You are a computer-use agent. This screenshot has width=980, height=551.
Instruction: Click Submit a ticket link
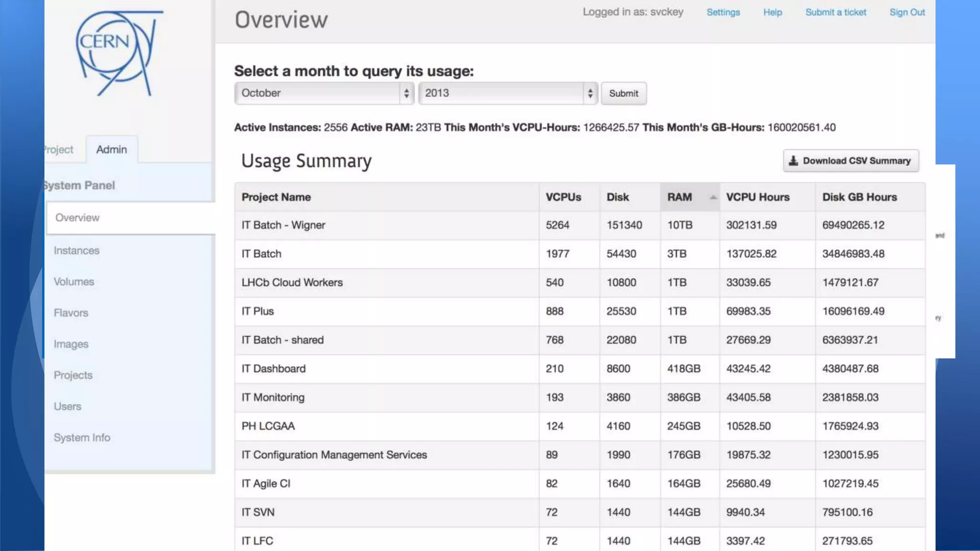(835, 12)
